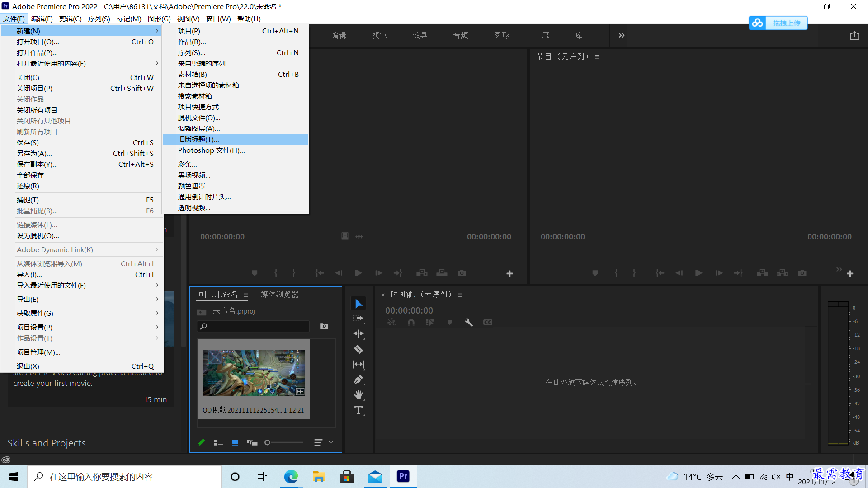Click Lift button in Program monitor

tap(762, 273)
